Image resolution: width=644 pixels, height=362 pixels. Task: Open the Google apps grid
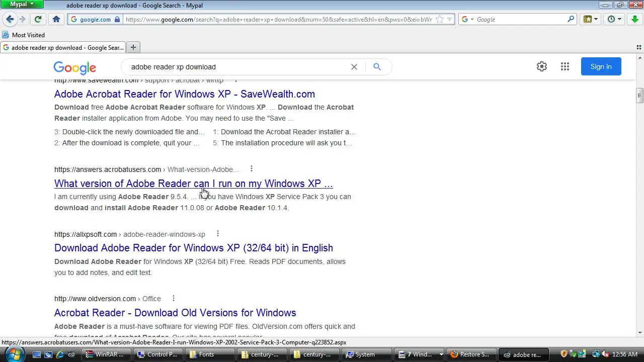[x=565, y=66]
